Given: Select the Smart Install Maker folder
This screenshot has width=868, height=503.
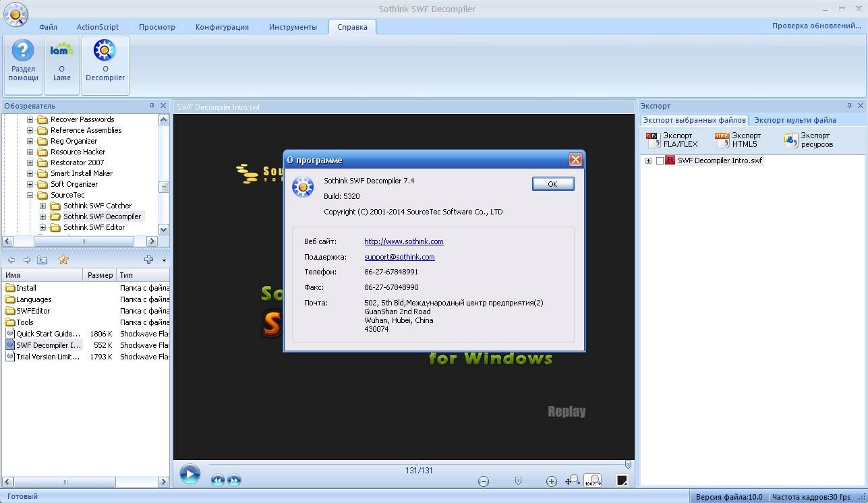Looking at the screenshot, I should [81, 173].
